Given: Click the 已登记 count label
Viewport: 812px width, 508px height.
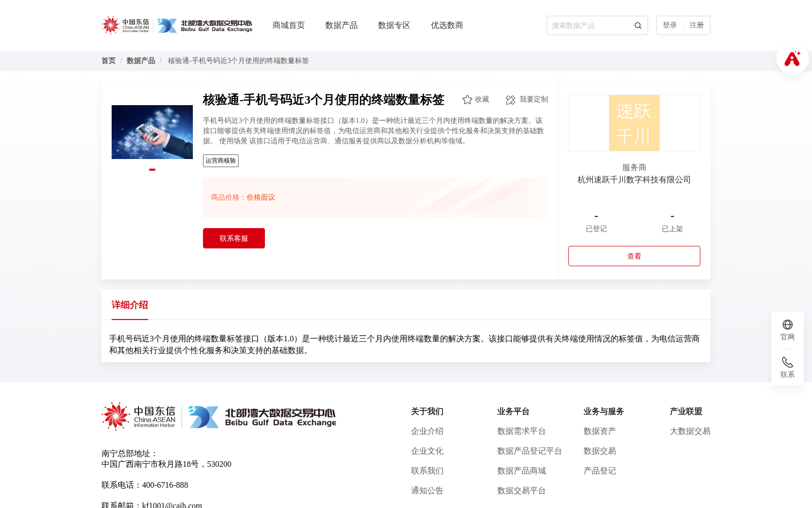Looking at the screenshot, I should [x=596, y=229].
